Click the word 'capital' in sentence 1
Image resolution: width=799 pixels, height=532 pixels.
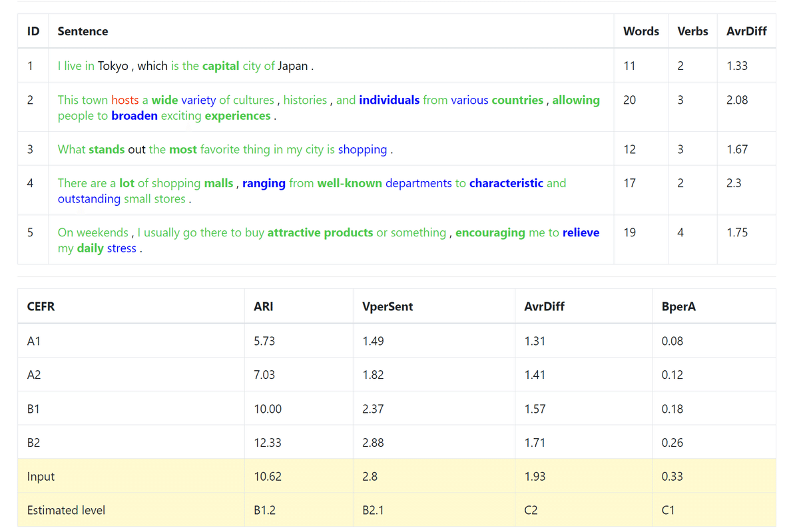(221, 66)
